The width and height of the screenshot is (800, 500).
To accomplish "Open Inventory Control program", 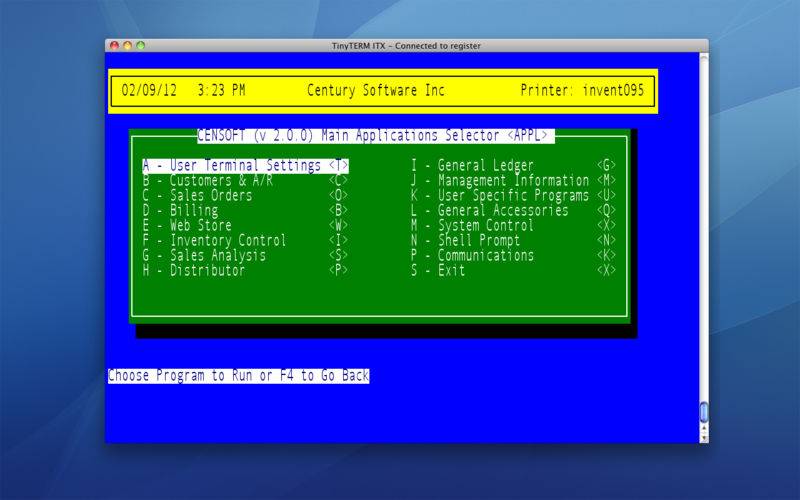I will coord(245,240).
